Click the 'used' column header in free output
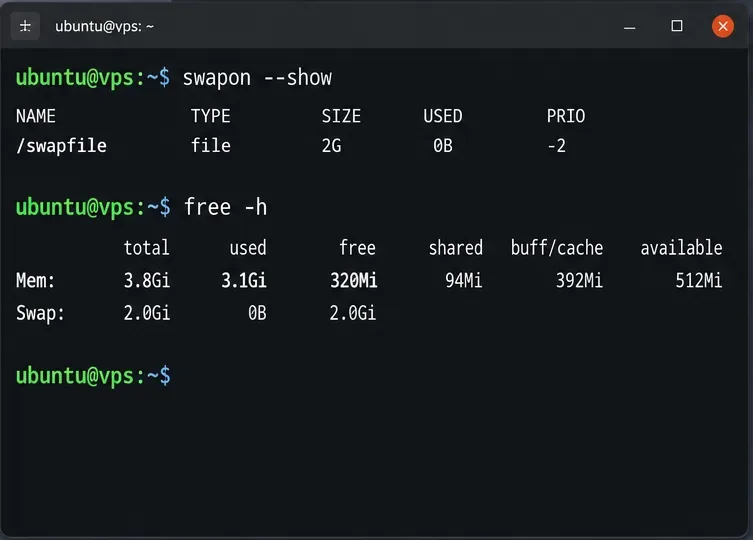 point(248,247)
